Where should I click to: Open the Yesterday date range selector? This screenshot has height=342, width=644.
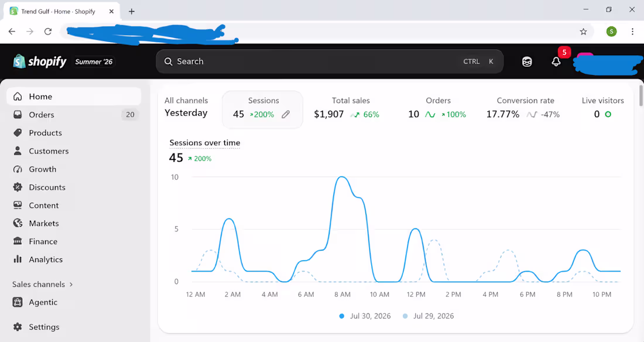click(x=186, y=113)
